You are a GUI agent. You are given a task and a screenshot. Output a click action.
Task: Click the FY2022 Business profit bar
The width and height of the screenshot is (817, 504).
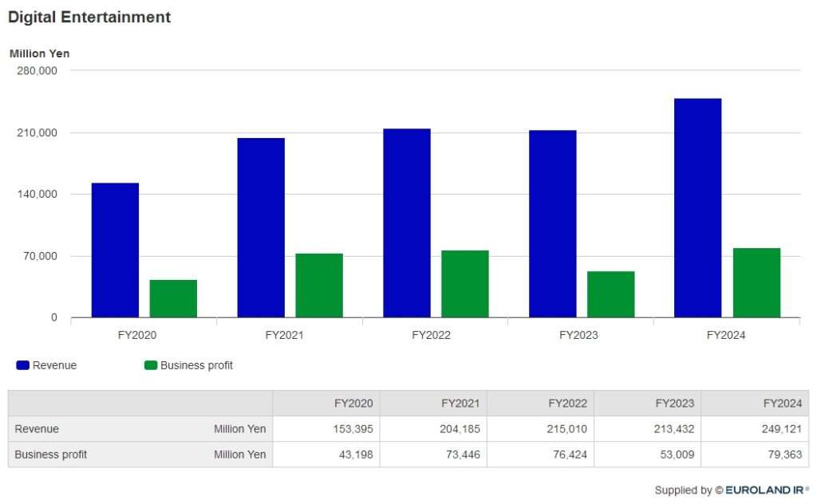(x=465, y=284)
